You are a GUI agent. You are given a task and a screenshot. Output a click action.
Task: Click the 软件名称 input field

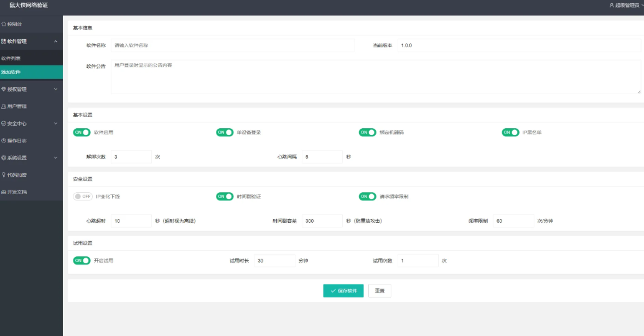(x=232, y=45)
